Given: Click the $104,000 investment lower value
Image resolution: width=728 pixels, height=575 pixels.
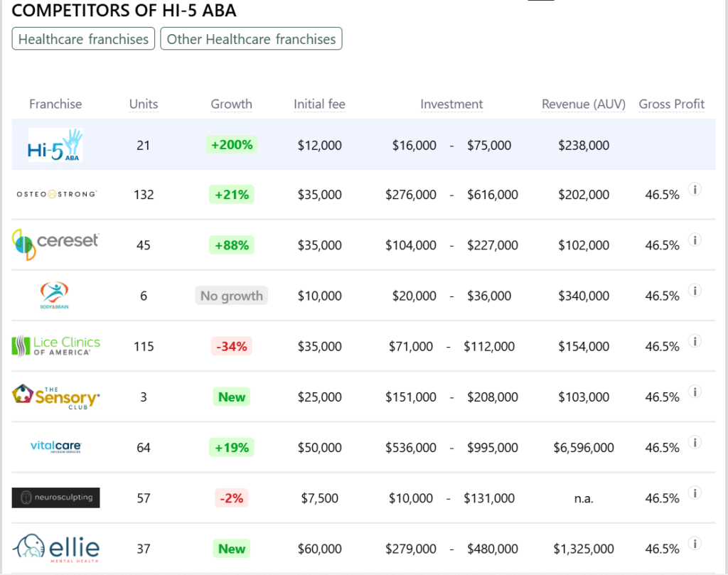Looking at the screenshot, I should pyautogui.click(x=411, y=245).
